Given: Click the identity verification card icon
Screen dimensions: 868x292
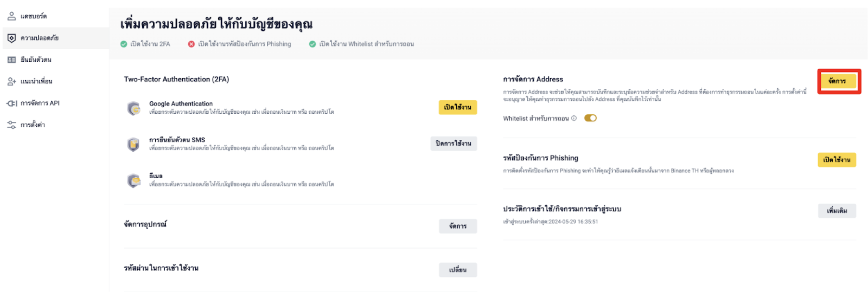Looking at the screenshot, I should (11, 60).
